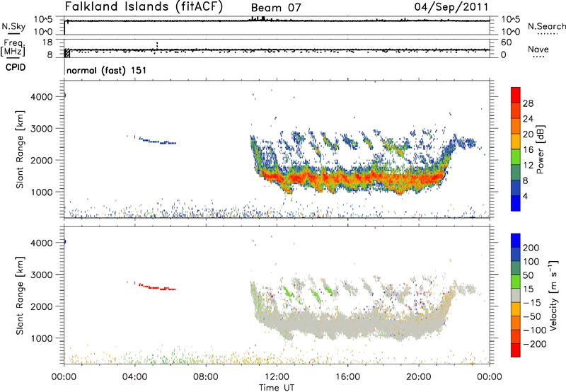Click the blue streak near 05:00 in power panel

[x=156, y=141]
